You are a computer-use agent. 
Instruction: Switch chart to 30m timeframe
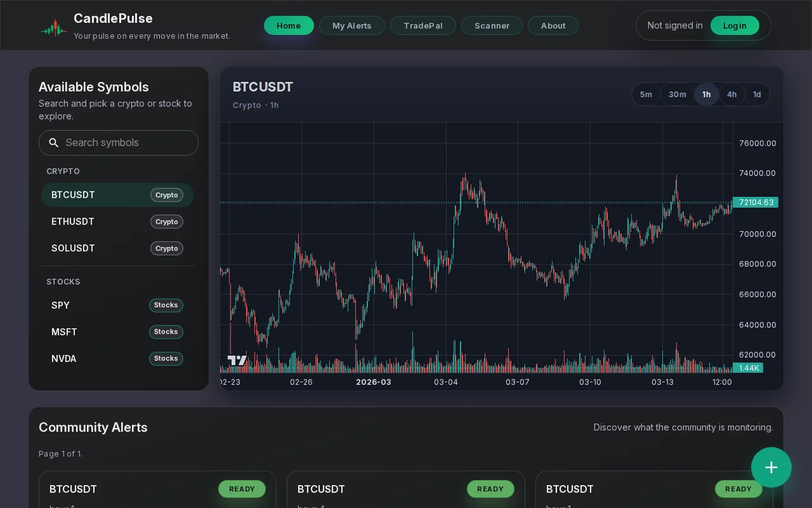coord(678,94)
